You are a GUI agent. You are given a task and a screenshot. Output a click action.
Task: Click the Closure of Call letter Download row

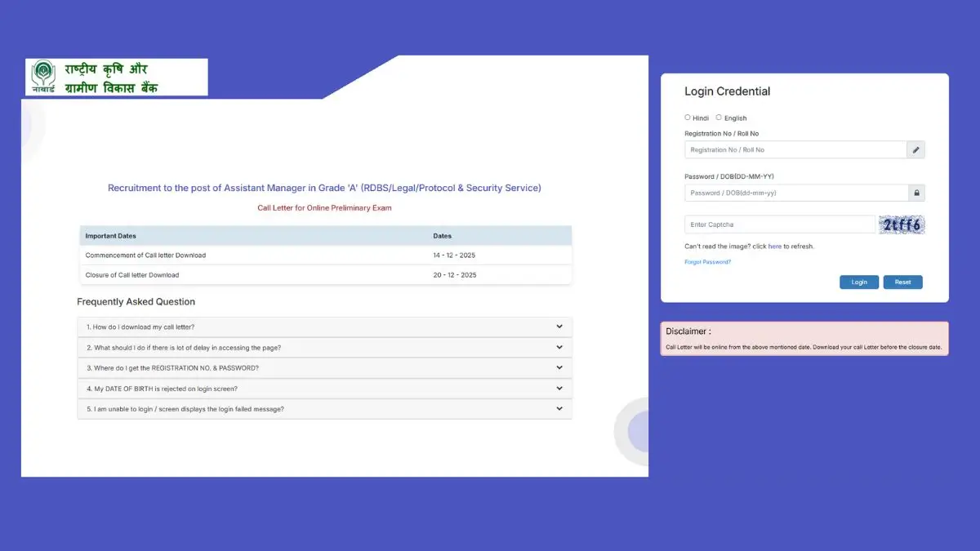325,275
